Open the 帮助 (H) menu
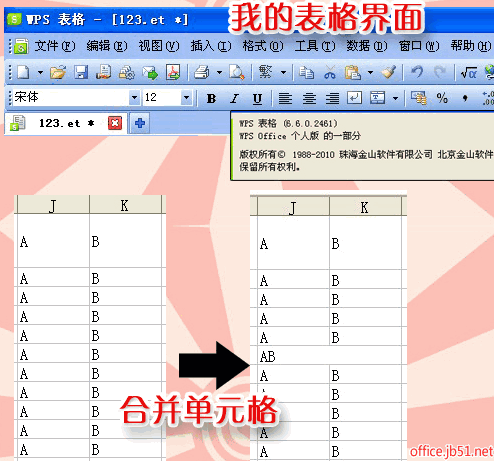497x461 pixels. (x=471, y=46)
